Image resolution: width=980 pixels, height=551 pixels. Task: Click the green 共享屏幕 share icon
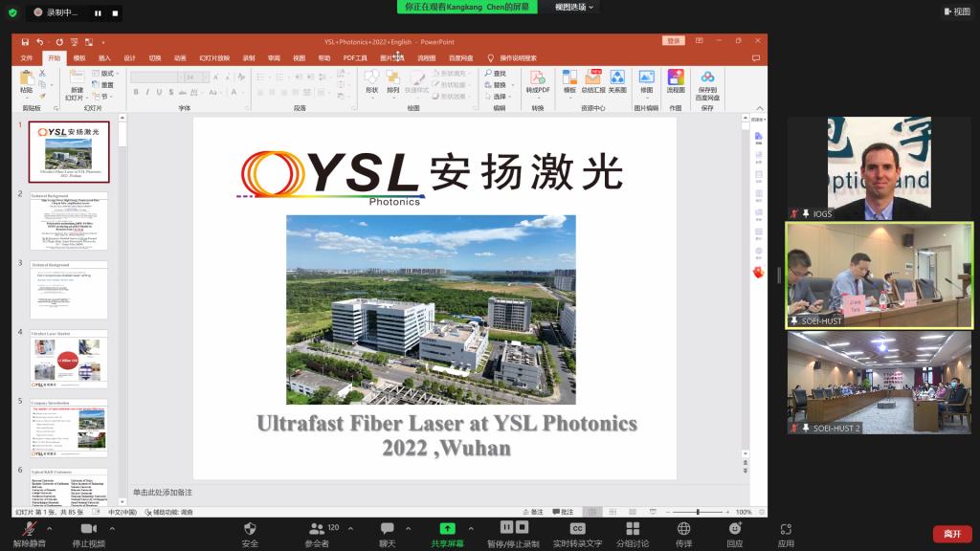pyautogui.click(x=447, y=529)
